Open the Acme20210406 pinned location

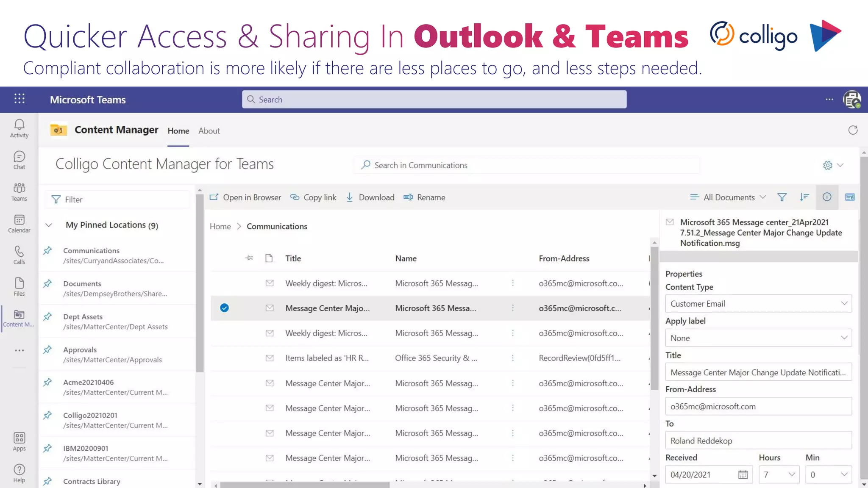click(117, 387)
